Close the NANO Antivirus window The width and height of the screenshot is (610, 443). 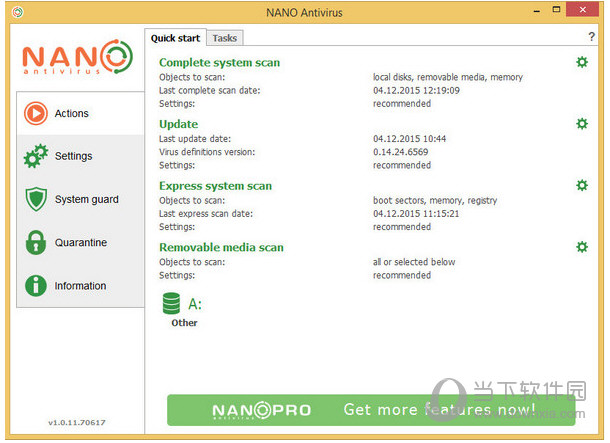click(582, 10)
